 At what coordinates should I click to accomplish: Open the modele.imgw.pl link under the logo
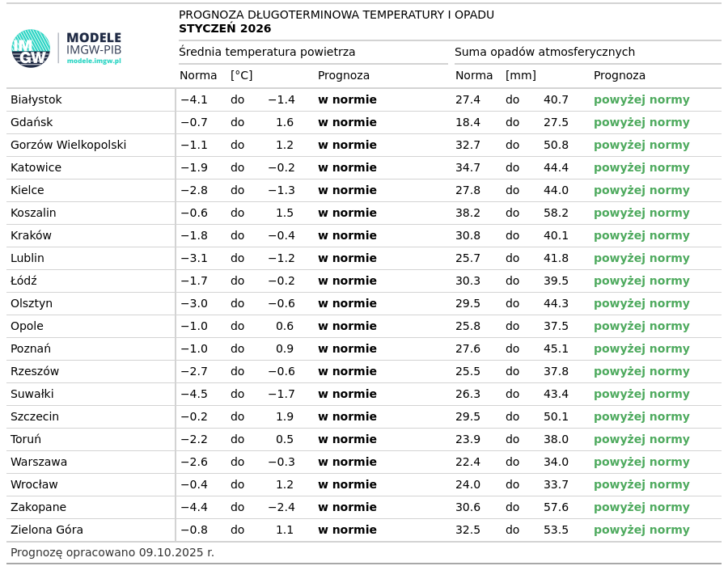click(93, 61)
